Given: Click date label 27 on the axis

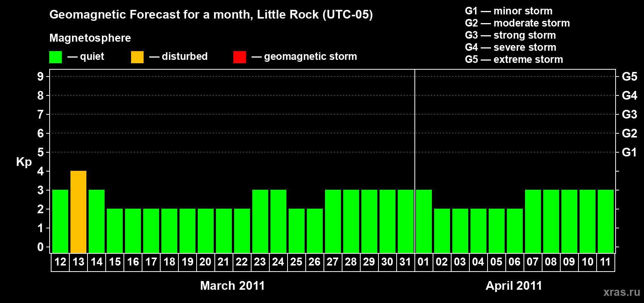Looking at the screenshot, I should pos(333,262).
